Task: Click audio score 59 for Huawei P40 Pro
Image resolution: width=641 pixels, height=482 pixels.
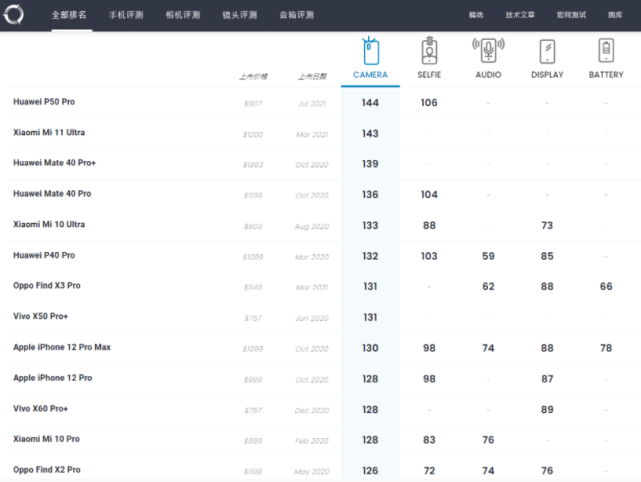Action: coord(488,256)
